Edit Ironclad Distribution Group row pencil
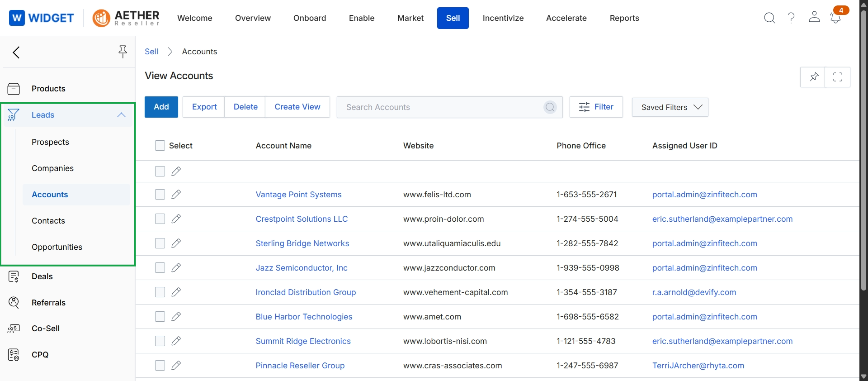Image resolution: width=868 pixels, height=381 pixels. 176,292
